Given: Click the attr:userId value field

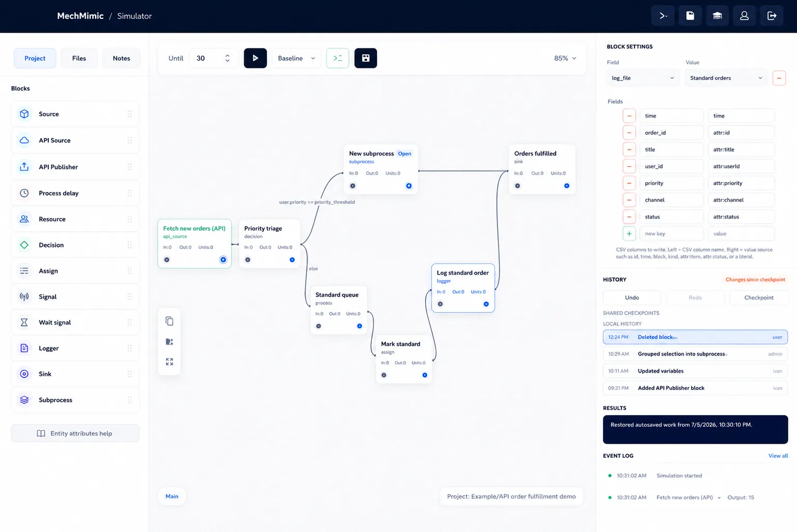Looking at the screenshot, I should tap(741, 167).
